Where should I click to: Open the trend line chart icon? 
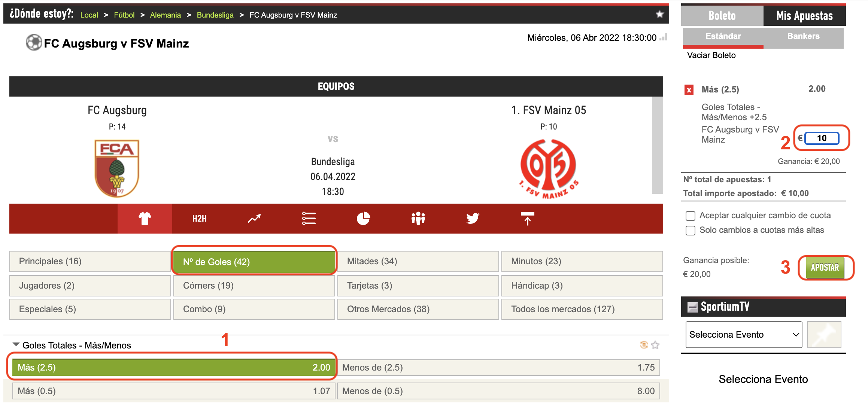click(x=254, y=219)
